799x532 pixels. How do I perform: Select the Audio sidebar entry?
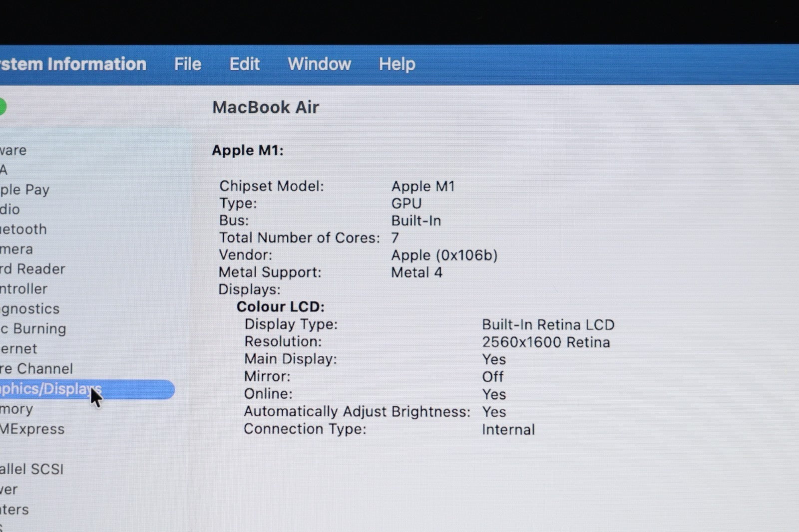pyautogui.click(x=10, y=210)
